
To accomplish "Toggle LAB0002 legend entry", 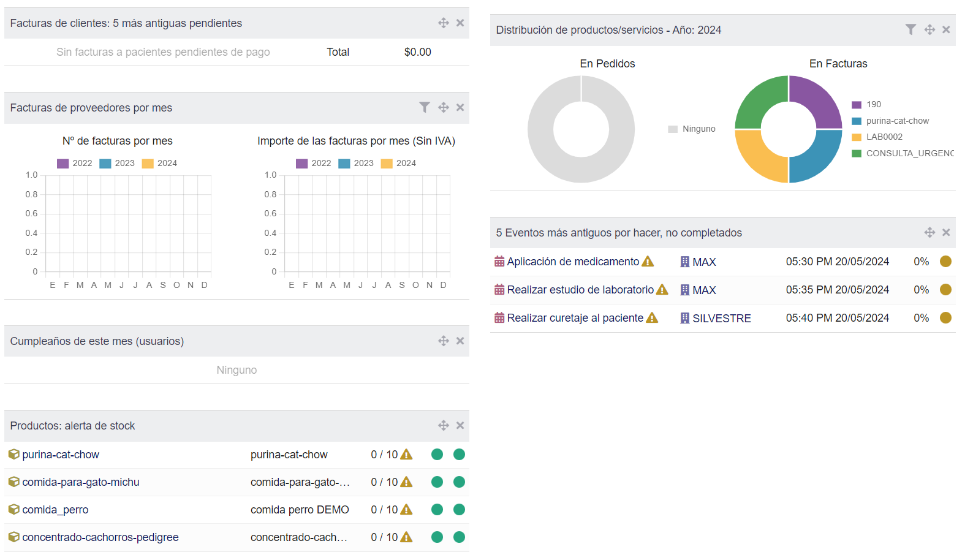I will pyautogui.click(x=877, y=137).
